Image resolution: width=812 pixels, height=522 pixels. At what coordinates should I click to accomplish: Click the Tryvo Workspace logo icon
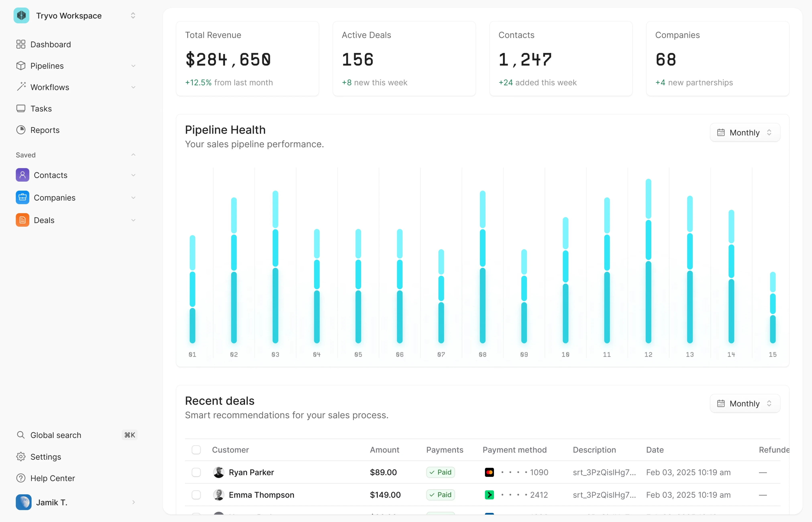tap(21, 16)
